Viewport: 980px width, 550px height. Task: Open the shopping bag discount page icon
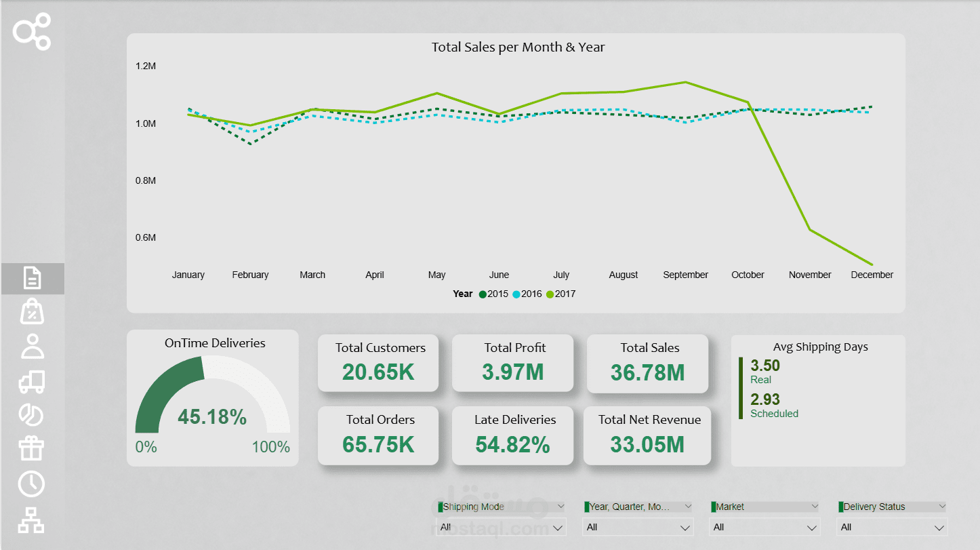coord(32,312)
